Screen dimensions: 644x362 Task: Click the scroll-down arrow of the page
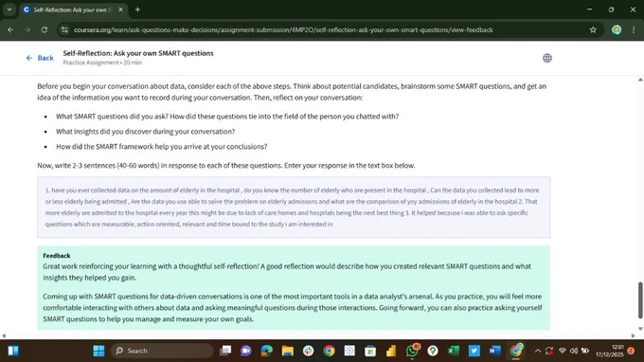pos(640,328)
